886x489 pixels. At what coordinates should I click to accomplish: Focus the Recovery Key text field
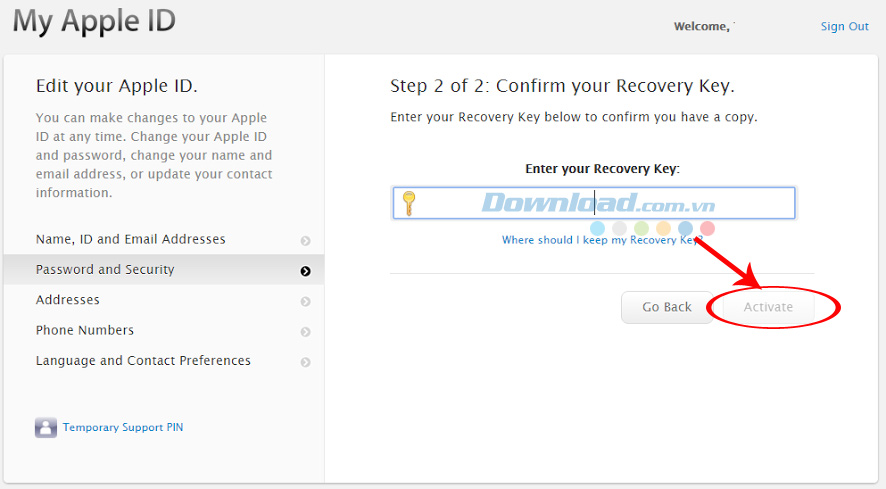[600, 203]
